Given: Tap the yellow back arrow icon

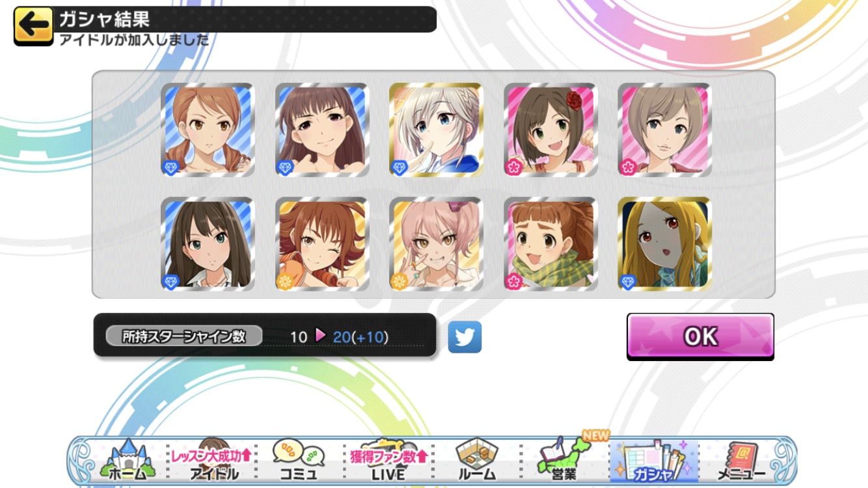Looking at the screenshot, I should coord(33,26).
